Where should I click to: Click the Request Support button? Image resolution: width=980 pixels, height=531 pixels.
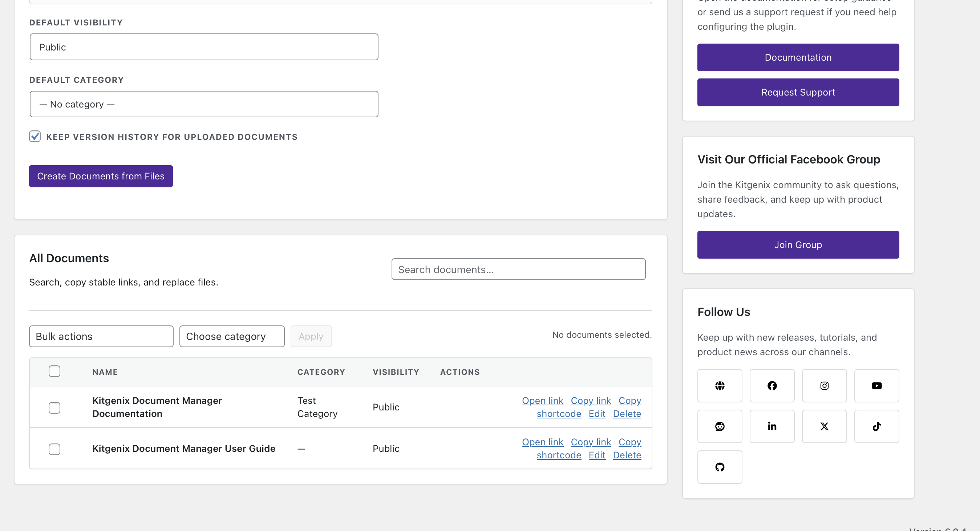(x=798, y=92)
